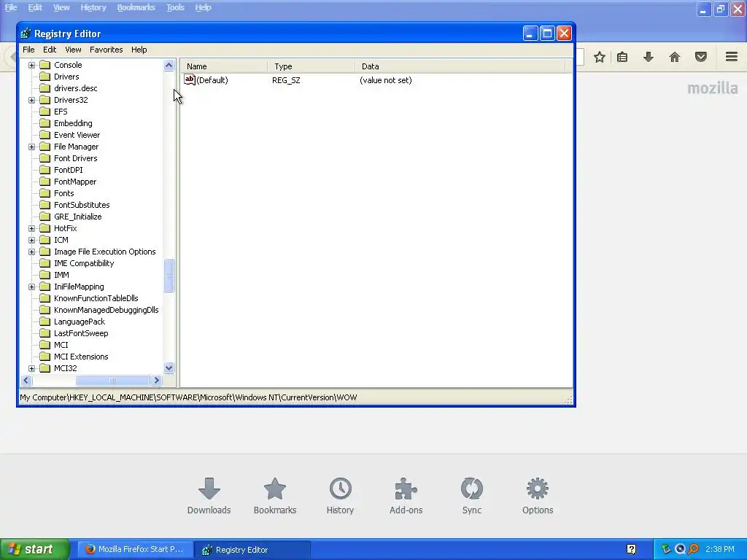This screenshot has height=560, width=747.
Task: Click tree vertical scrollbar up arrow
Action: 169,65
